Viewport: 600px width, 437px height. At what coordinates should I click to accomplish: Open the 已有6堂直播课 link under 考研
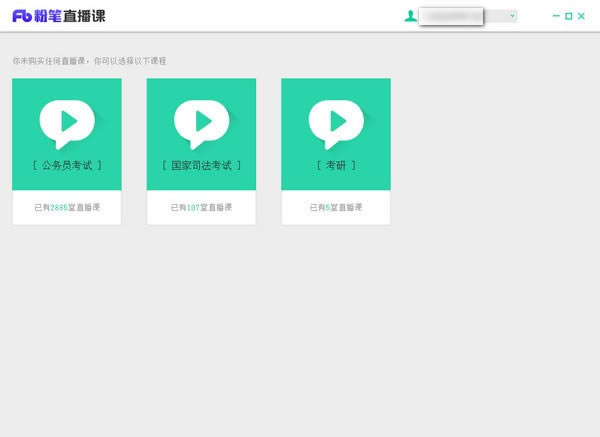(335, 207)
